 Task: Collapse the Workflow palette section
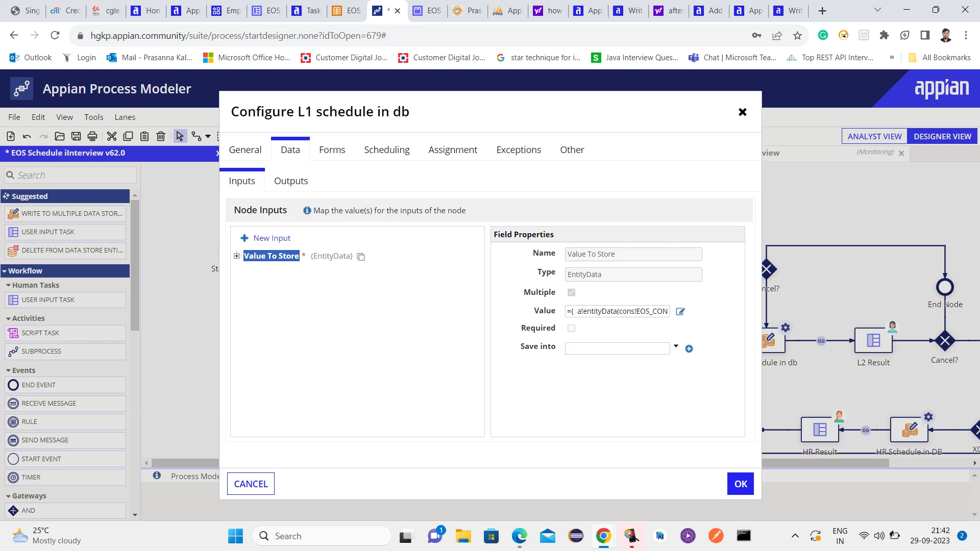coord(5,271)
